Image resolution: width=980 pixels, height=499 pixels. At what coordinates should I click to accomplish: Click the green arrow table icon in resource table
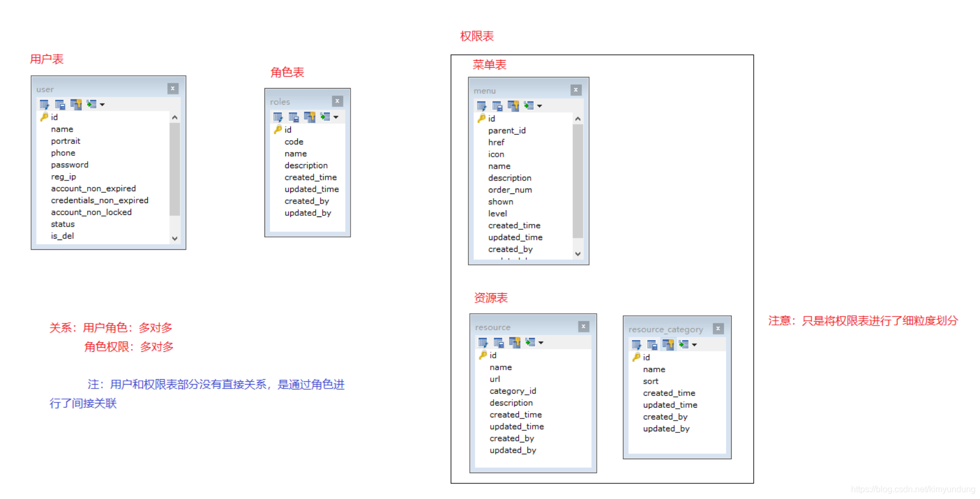[530, 343]
